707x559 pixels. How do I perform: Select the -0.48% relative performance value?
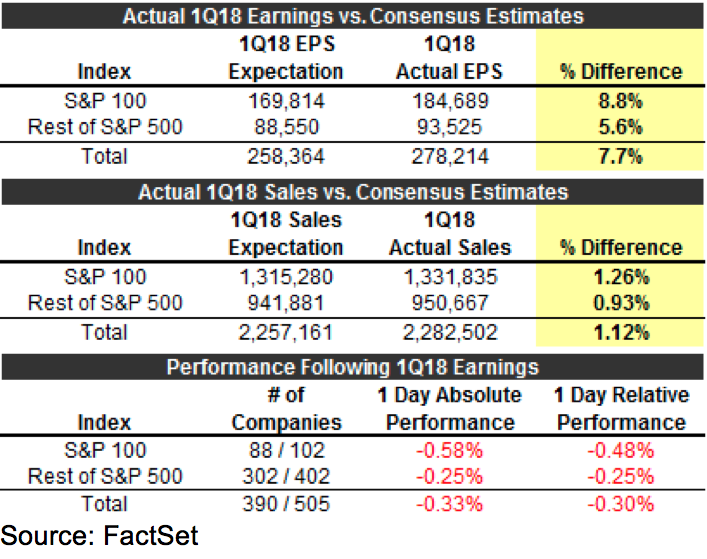coord(621,451)
